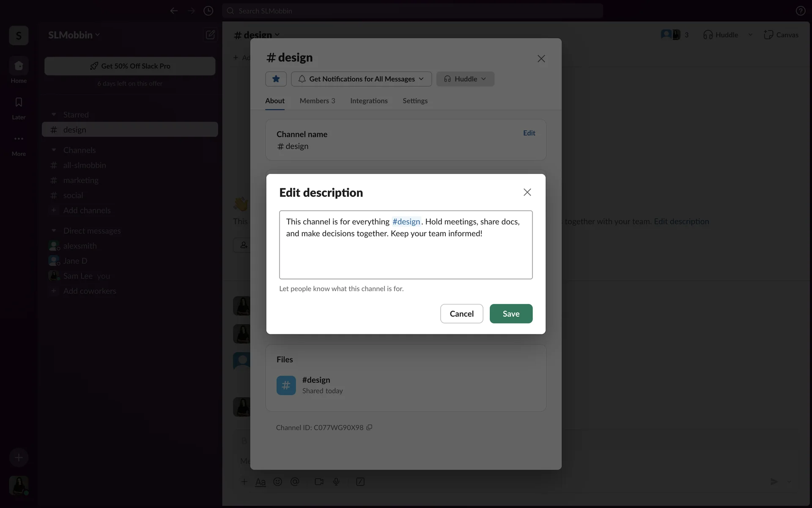Open the Huddle dropdown in channel details
This screenshot has height=508, width=812.
(x=465, y=79)
